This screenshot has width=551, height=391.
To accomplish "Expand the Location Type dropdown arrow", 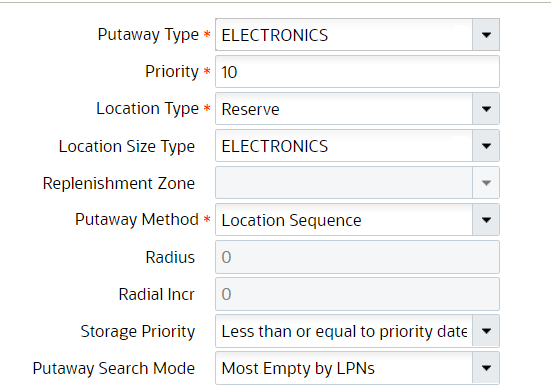I will [486, 109].
